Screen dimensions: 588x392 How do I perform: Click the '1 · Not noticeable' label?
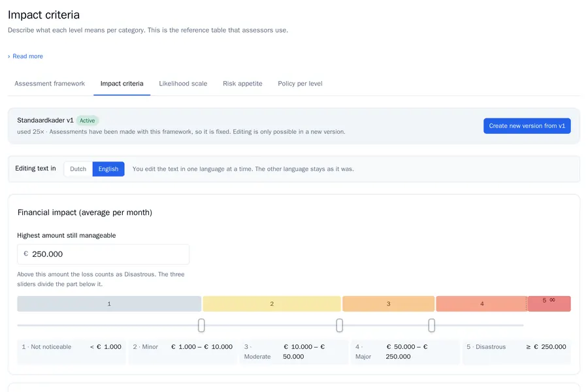pos(46,347)
